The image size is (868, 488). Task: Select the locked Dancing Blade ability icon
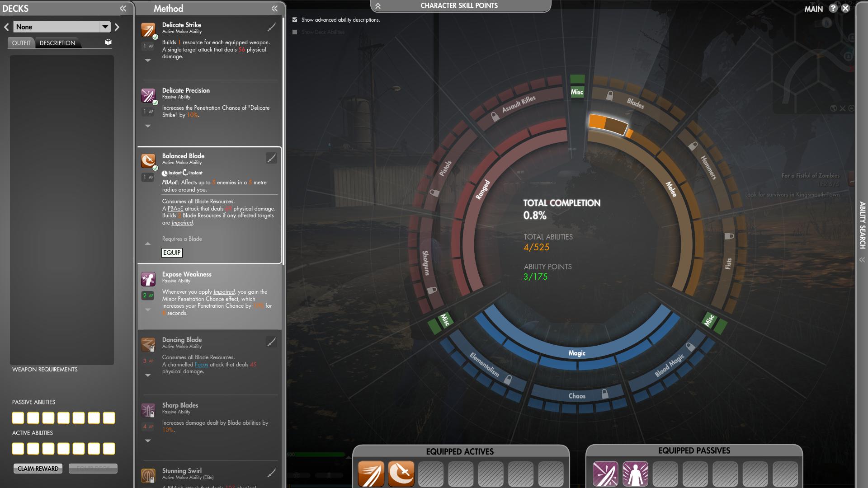point(148,345)
